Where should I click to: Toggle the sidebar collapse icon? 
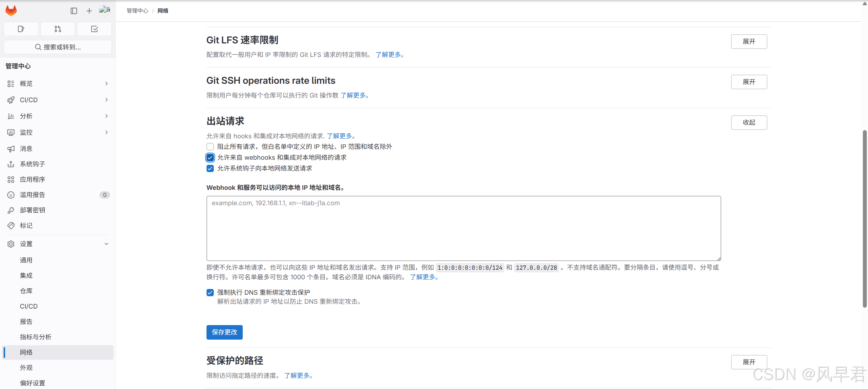coord(74,11)
